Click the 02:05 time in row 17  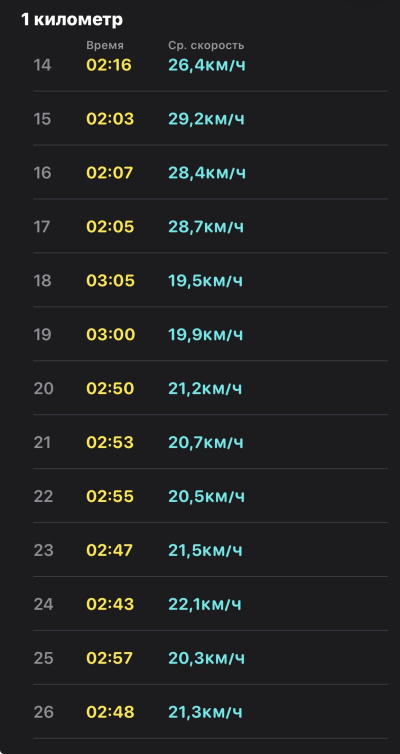pos(110,226)
